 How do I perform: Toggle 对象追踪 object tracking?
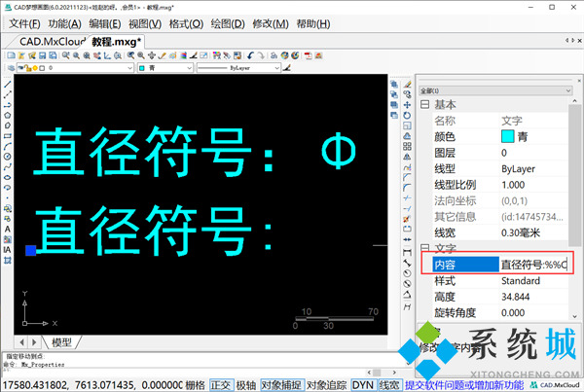(x=327, y=385)
